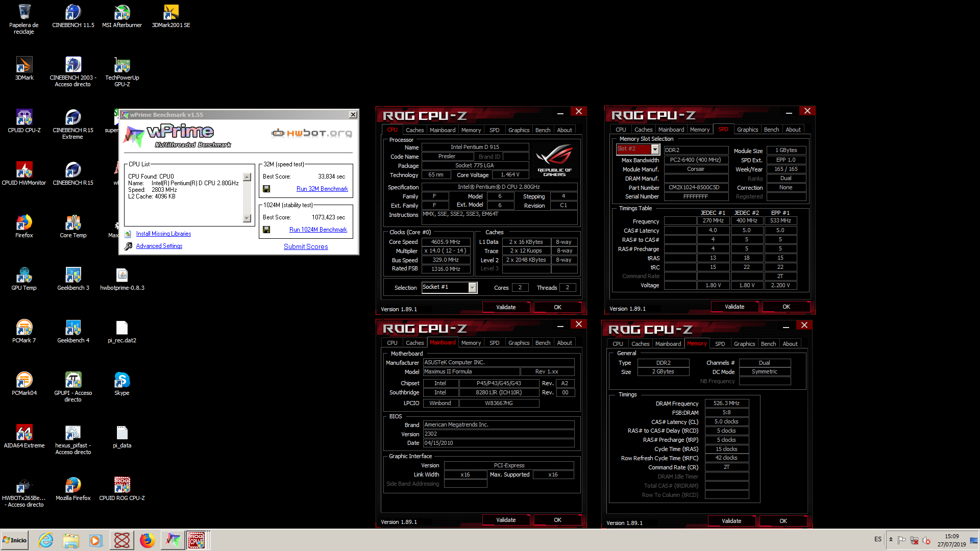Screen dimensions: 980x551
Task: Click the Rated FSB 1316.0 MHz value
Action: tap(446, 269)
